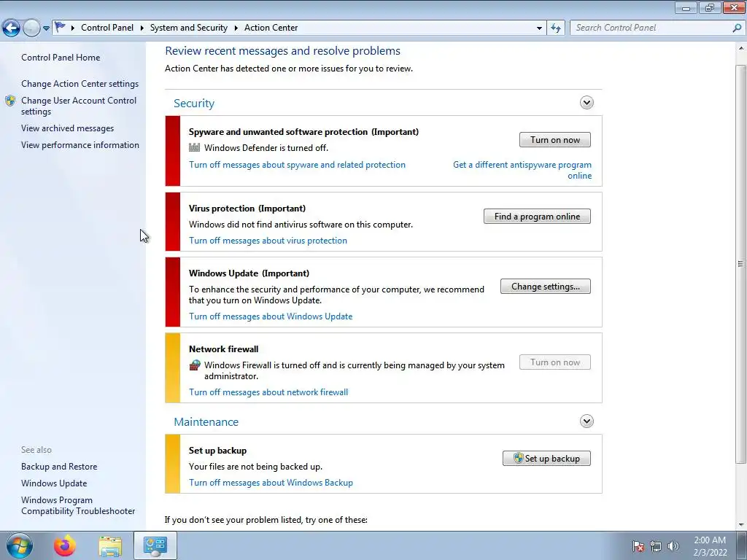Open Control Panel Home
Image resolution: width=747 pixels, height=560 pixels.
pyautogui.click(x=61, y=57)
